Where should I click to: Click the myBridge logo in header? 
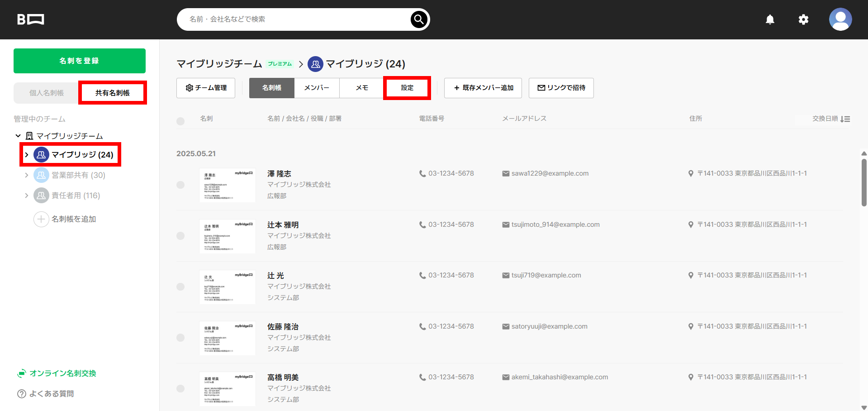click(30, 19)
